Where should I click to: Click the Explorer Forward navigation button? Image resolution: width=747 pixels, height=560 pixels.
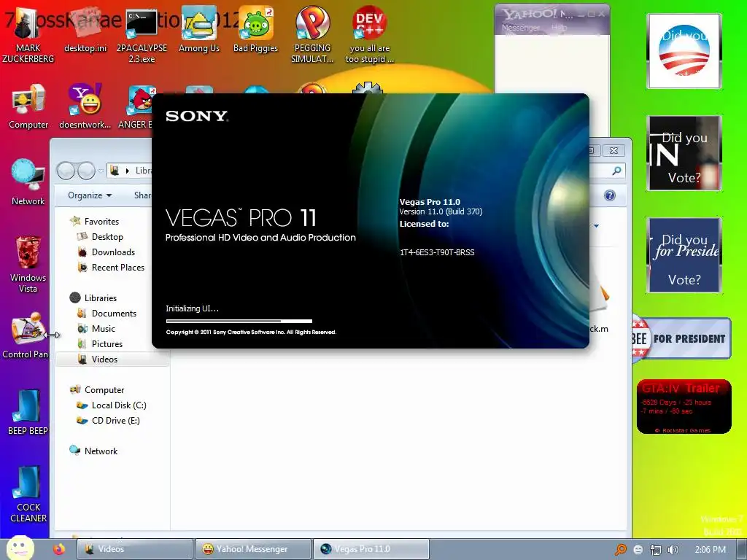pos(86,171)
